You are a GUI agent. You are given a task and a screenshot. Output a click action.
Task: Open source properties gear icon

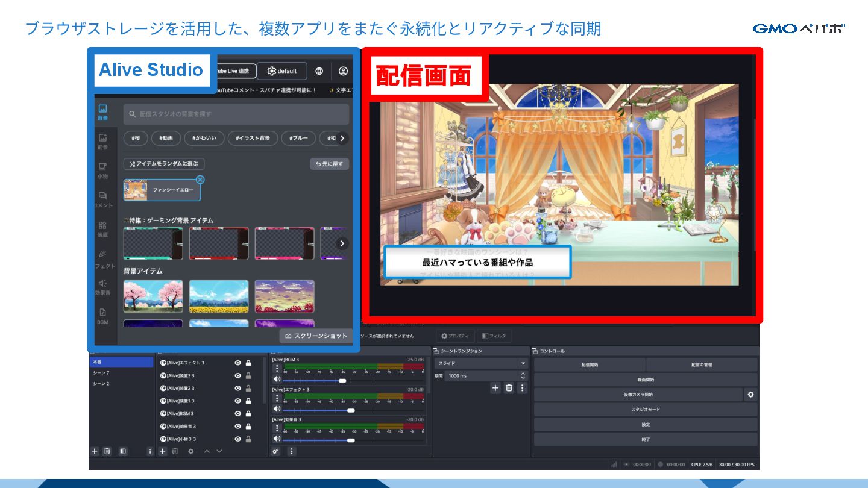(x=191, y=451)
